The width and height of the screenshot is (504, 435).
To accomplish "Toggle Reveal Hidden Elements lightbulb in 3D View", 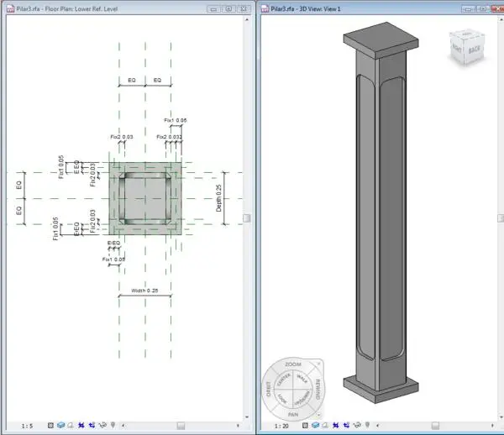I will (x=367, y=426).
